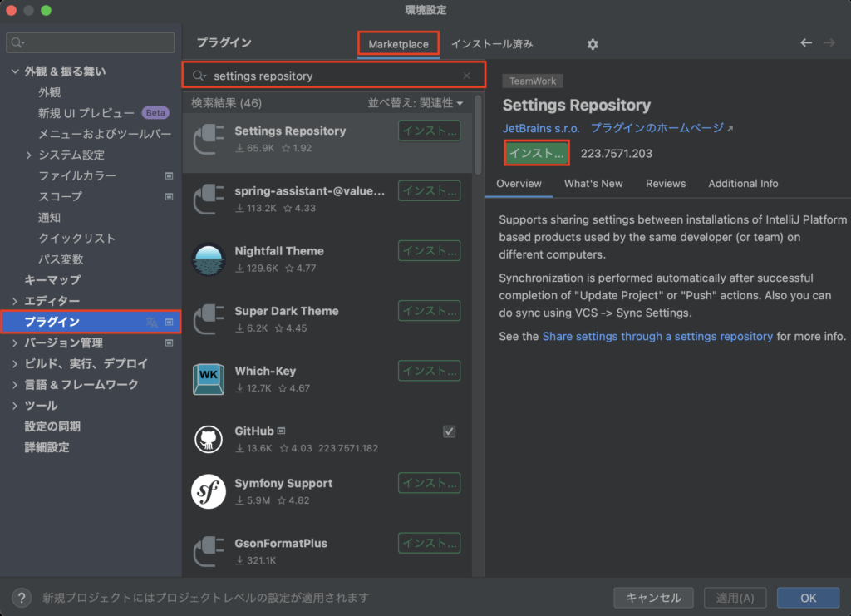Image resolution: width=851 pixels, height=616 pixels.
Task: Expand the バージョン管理 section
Action: (x=15, y=343)
